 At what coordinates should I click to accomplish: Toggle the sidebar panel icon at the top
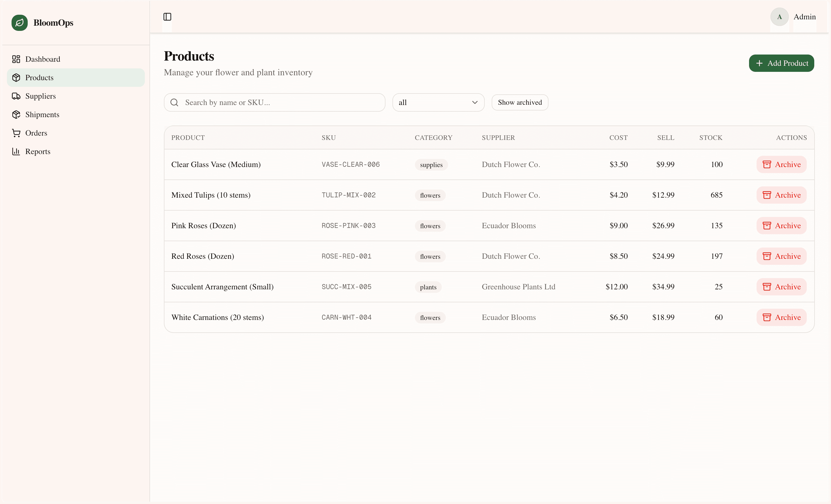click(x=167, y=16)
